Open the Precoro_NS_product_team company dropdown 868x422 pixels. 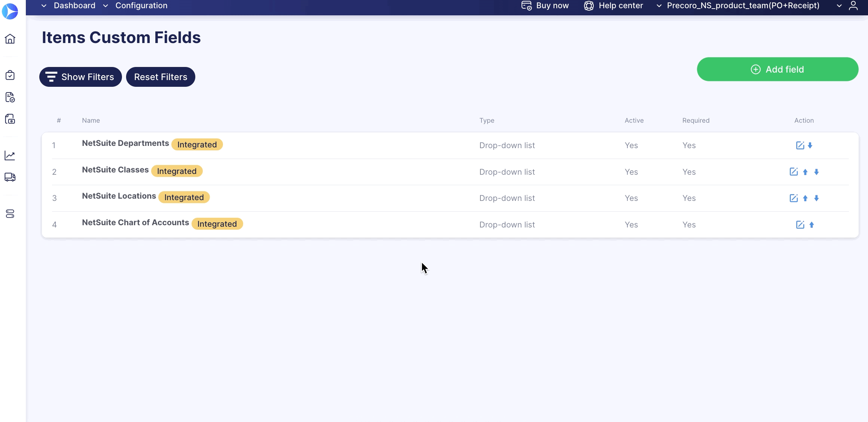click(x=738, y=6)
